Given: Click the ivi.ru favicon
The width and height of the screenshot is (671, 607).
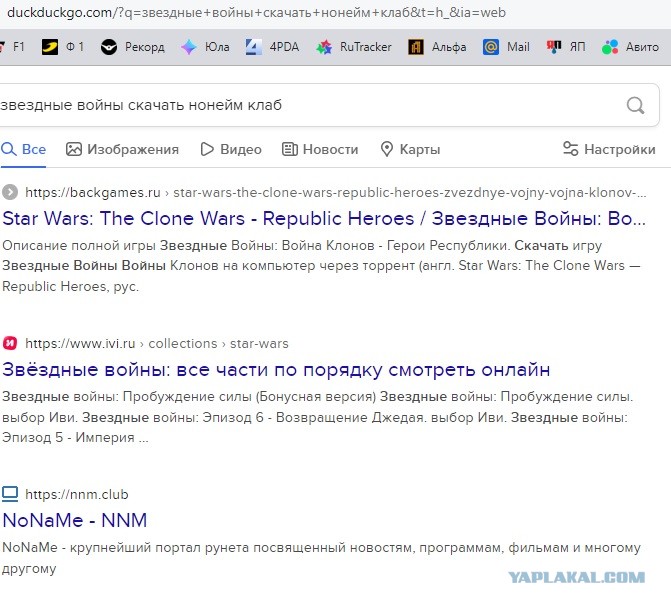Looking at the screenshot, I should click(x=10, y=343).
